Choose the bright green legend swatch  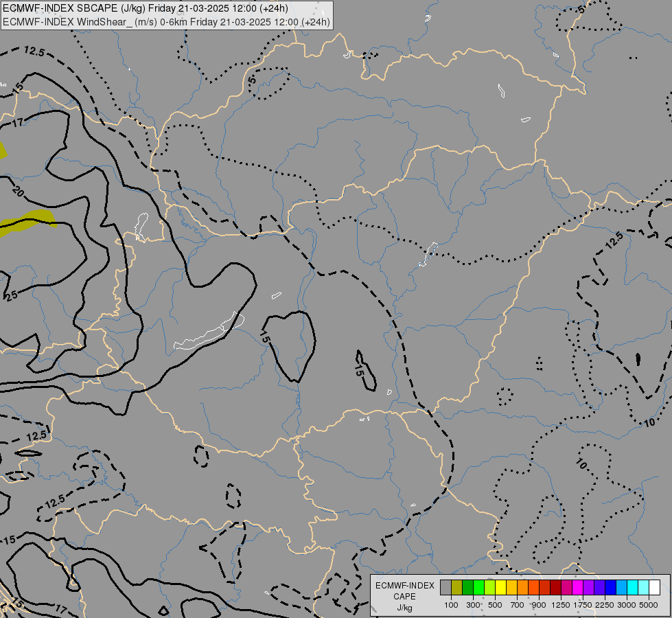click(x=478, y=587)
